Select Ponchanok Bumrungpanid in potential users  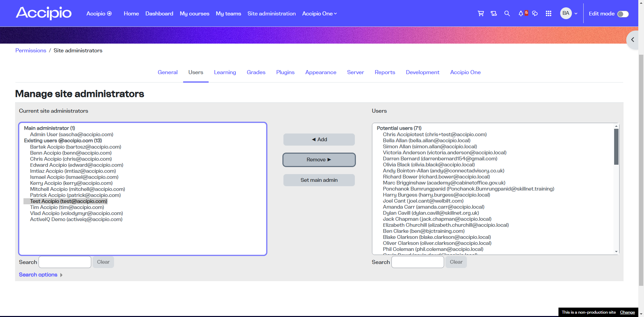point(468,189)
